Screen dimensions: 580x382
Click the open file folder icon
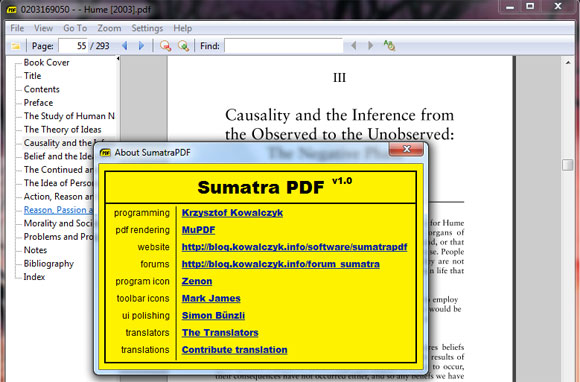(x=16, y=46)
